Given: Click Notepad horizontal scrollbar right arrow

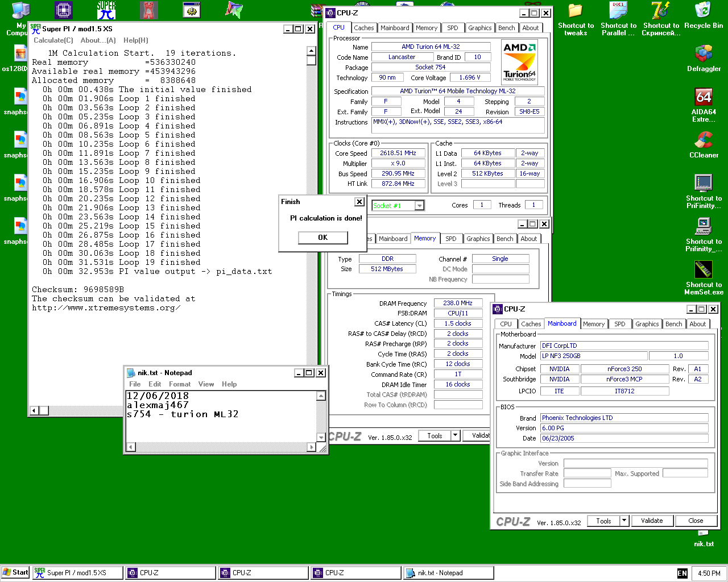Looking at the screenshot, I should tap(311, 447).
